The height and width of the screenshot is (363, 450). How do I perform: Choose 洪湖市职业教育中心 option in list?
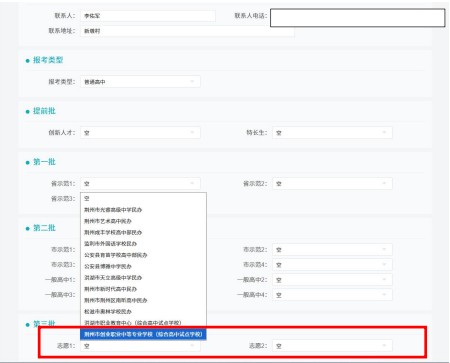[143, 323]
